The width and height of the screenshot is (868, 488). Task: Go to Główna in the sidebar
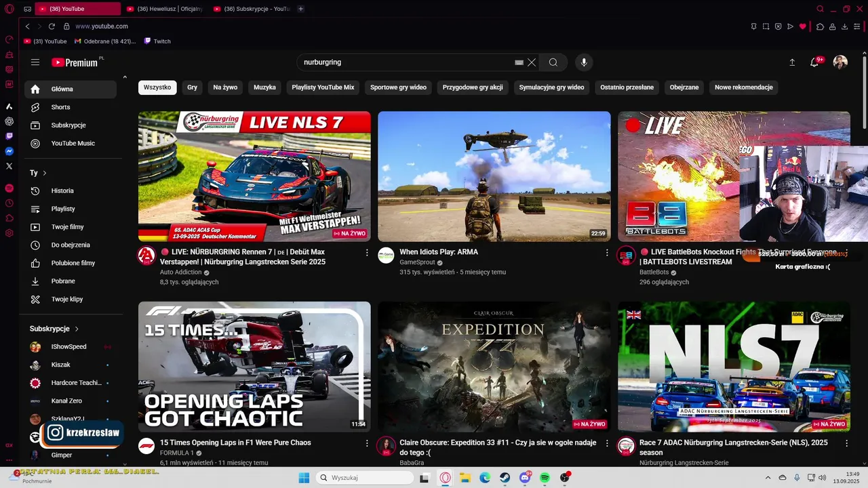(x=71, y=89)
